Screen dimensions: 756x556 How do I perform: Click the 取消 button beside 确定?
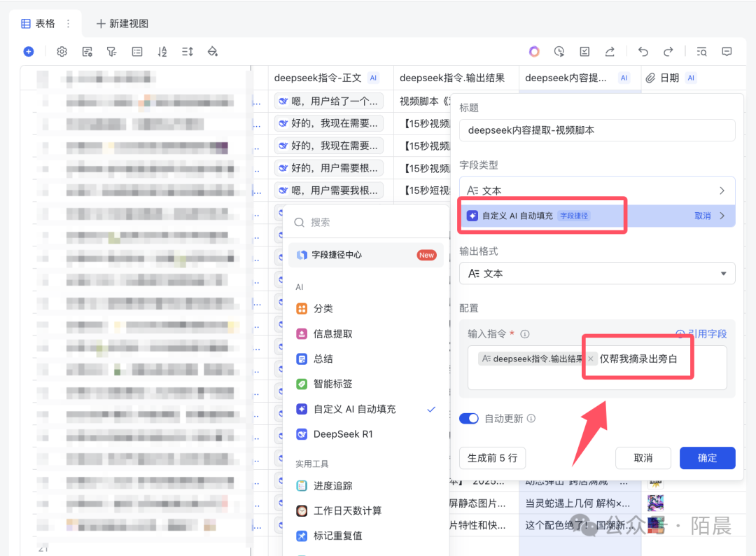point(643,458)
